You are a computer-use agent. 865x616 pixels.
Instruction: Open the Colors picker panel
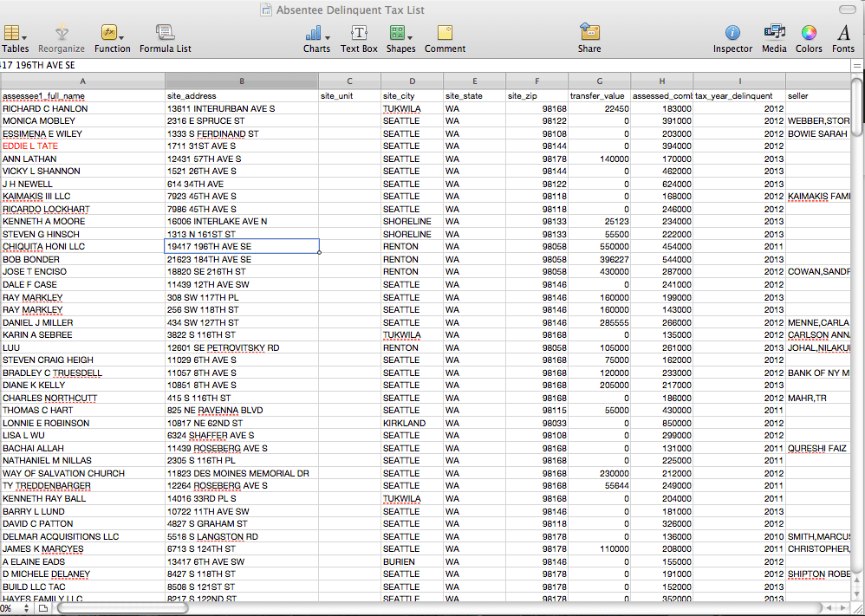(x=809, y=38)
